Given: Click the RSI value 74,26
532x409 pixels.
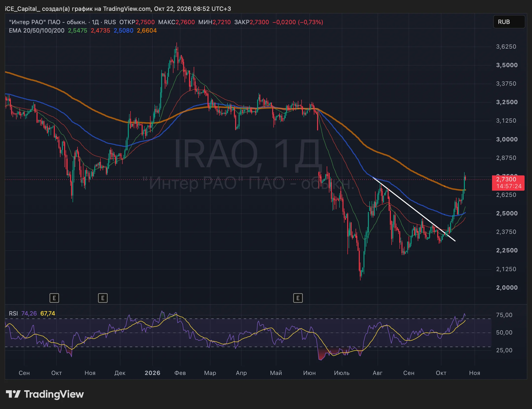Looking at the screenshot, I should (x=29, y=314).
